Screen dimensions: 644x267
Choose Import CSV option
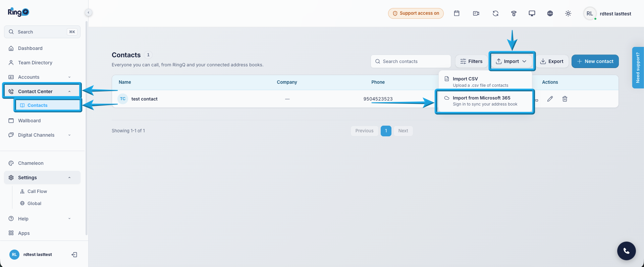pos(485,82)
